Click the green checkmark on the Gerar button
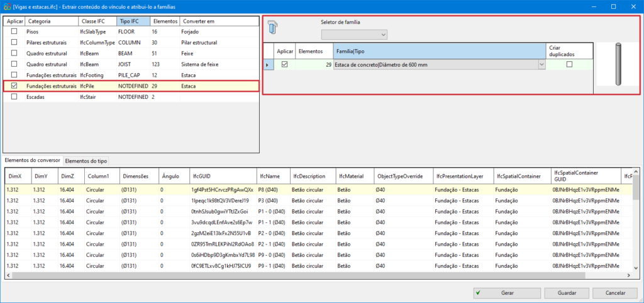Screen dimensions: 644x303 tap(477, 293)
